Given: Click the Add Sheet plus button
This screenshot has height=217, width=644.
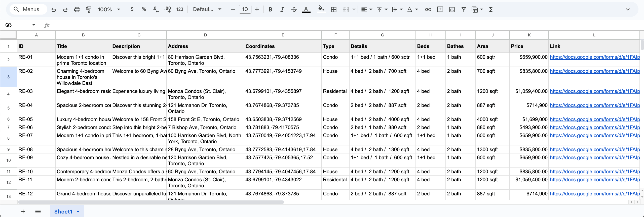Looking at the screenshot, I should pos(23,211).
